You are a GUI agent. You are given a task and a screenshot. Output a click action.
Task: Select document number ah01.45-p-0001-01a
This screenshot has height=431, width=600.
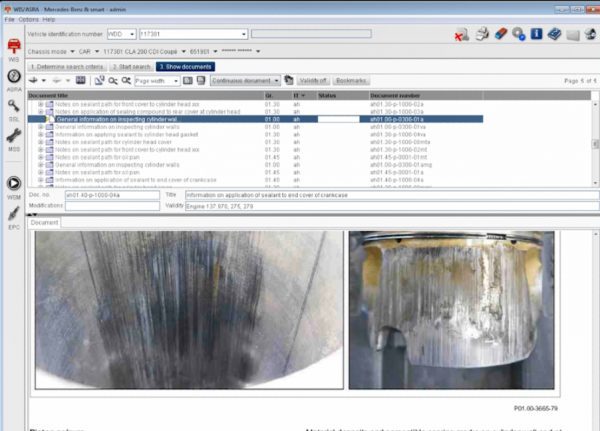[397, 172]
